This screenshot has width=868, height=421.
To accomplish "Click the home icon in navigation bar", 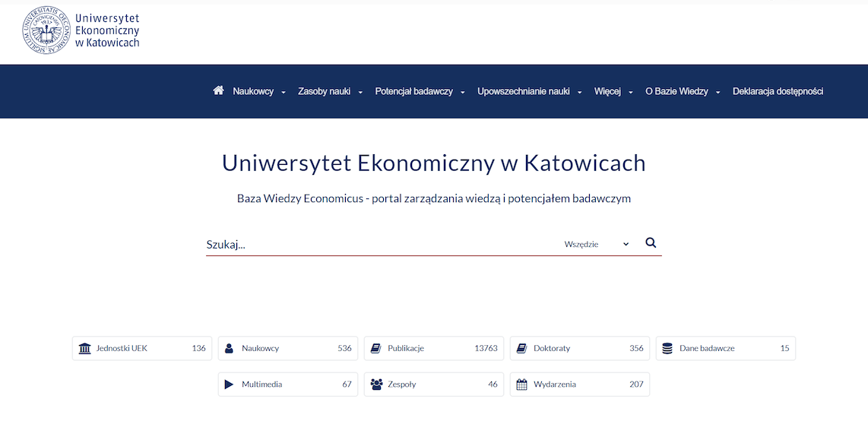I will click(x=218, y=90).
